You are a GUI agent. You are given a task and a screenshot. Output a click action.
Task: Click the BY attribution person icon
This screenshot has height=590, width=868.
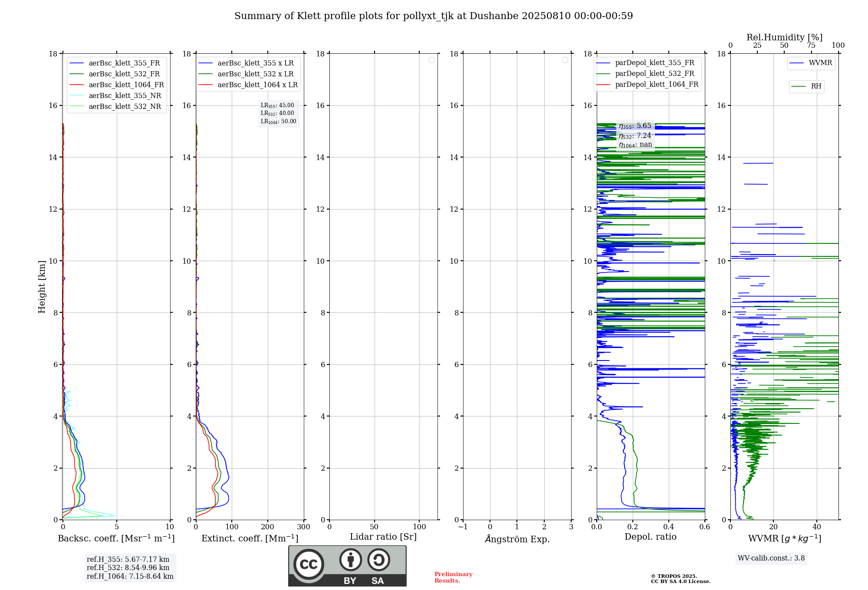351,560
